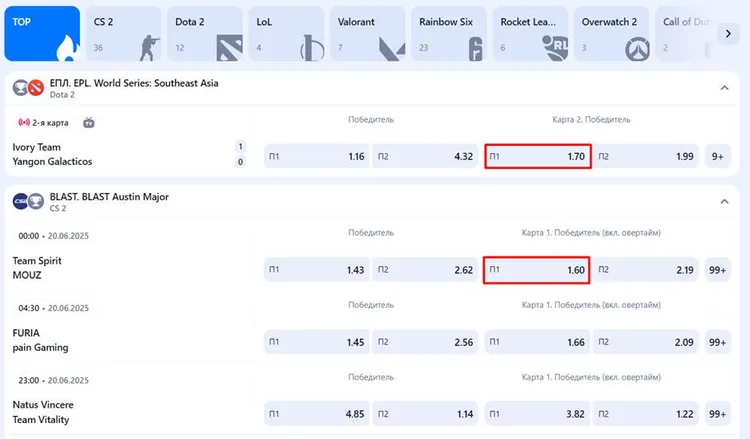Switch to the Valorant category
The height and width of the screenshot is (439, 750).
[367, 34]
